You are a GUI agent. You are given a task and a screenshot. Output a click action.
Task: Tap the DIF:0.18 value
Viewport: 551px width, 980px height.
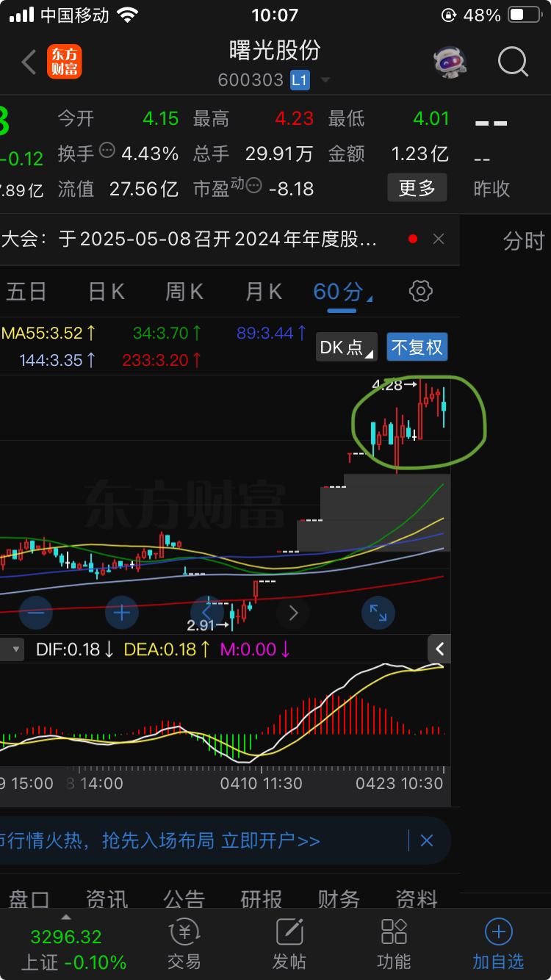(74, 649)
